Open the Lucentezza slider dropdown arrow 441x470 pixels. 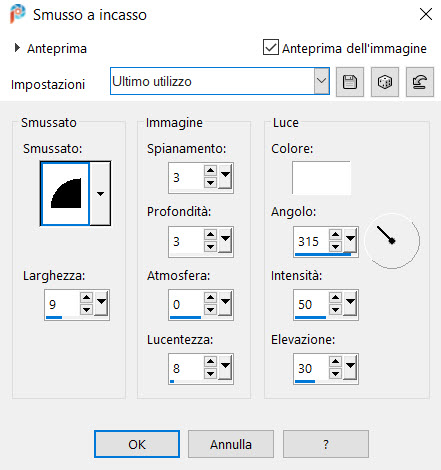226,367
